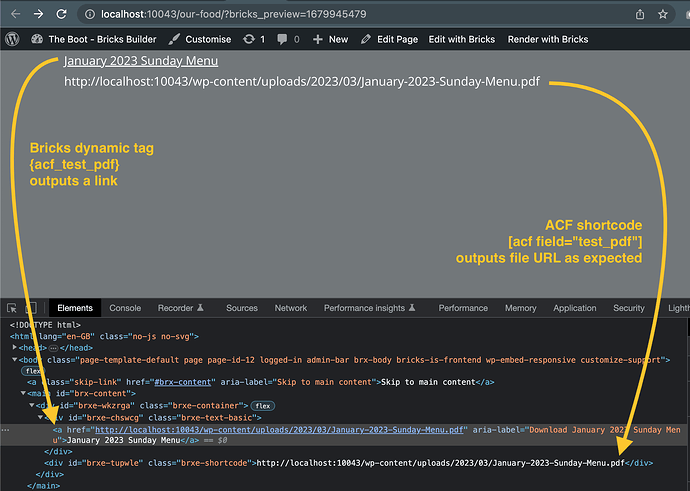This screenshot has height=491, width=690.
Task: Click New in admin bar
Action: click(x=330, y=39)
